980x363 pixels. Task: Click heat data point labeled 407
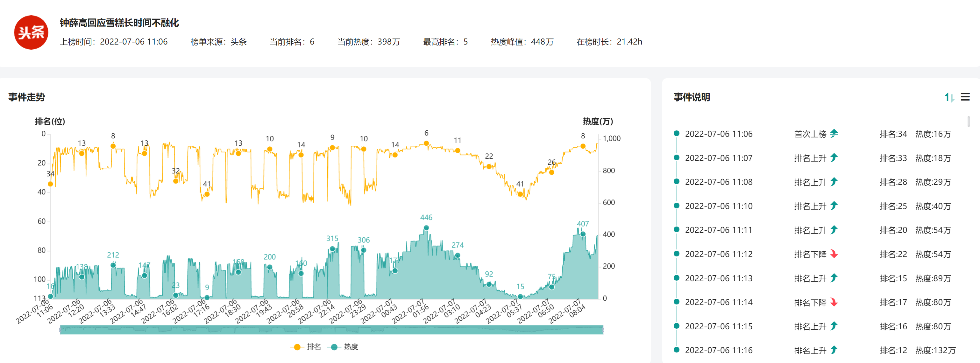tap(582, 234)
